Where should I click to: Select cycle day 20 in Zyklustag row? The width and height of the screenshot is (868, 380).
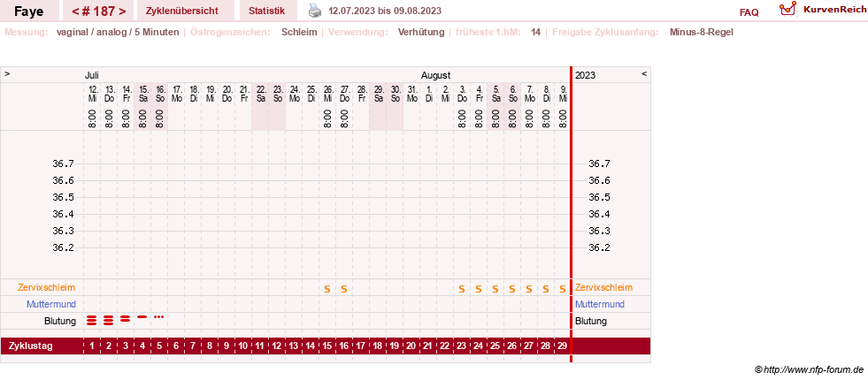411,346
